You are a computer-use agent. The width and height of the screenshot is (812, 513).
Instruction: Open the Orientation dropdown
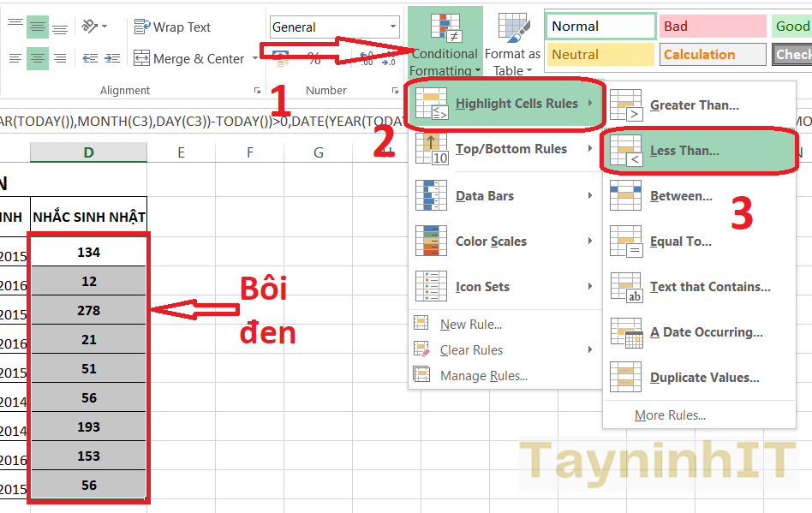94,27
